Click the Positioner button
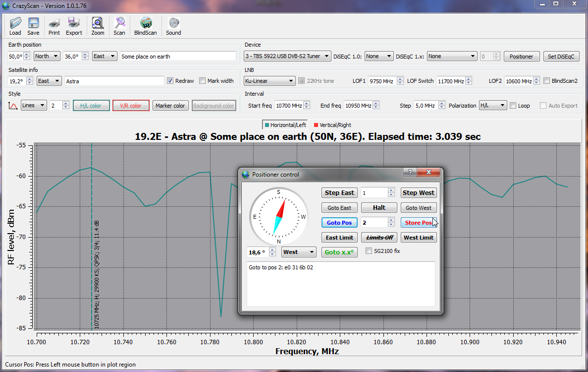588x372 pixels. [521, 57]
